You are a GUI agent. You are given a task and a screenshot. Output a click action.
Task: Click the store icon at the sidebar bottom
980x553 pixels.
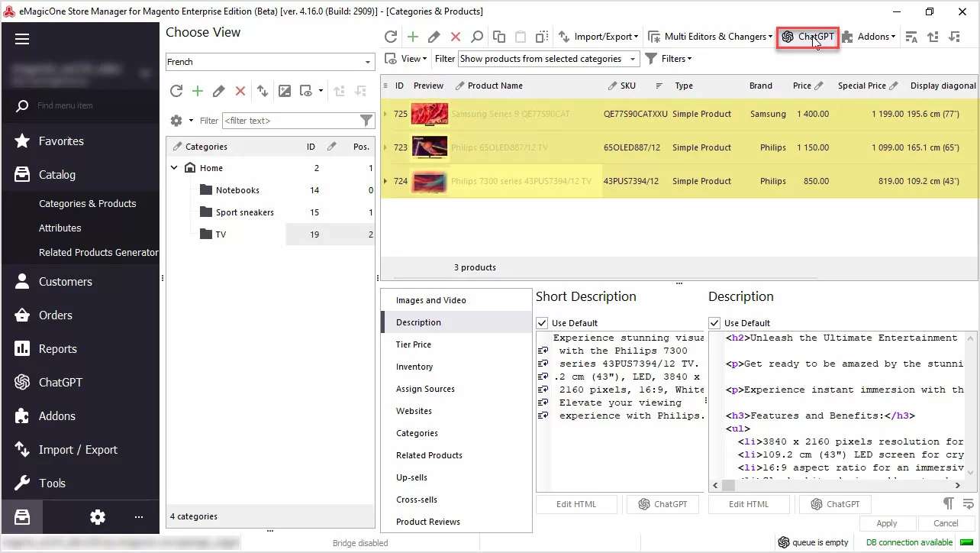[21, 517]
